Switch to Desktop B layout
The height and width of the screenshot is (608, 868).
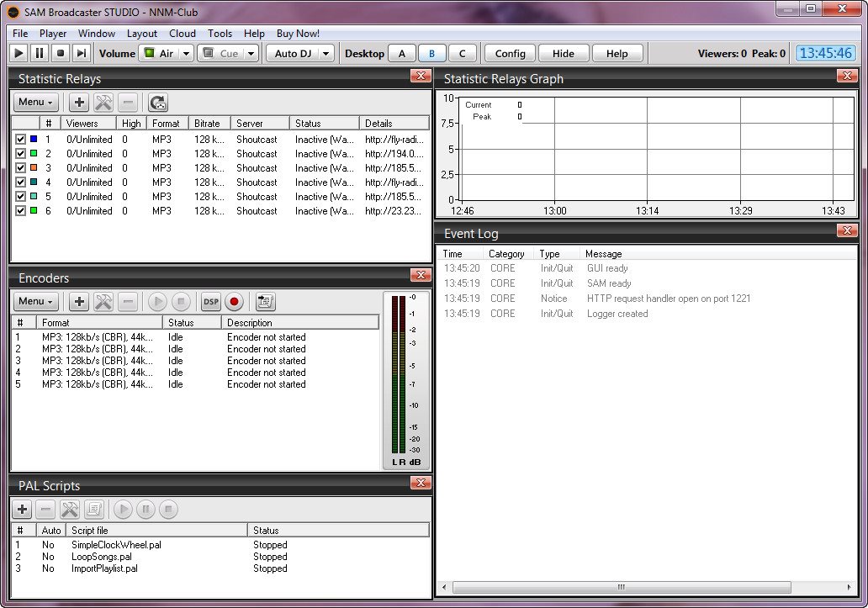(x=432, y=54)
